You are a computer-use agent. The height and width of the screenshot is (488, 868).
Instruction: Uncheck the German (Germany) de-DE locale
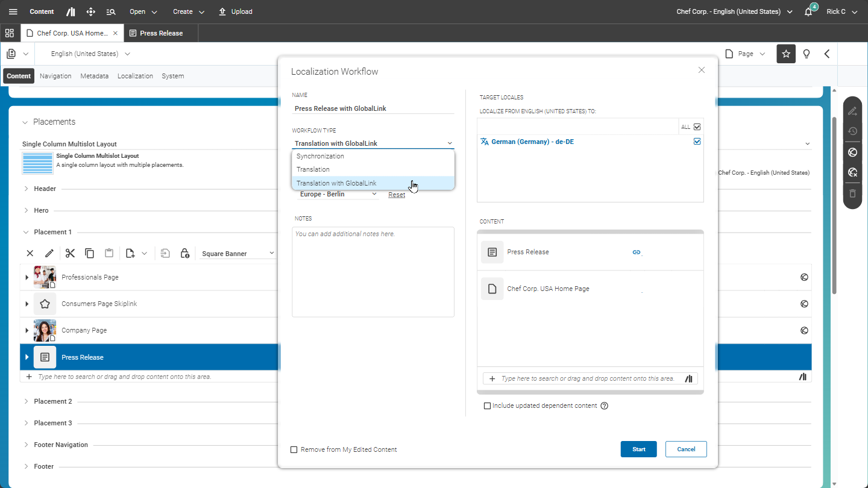[697, 142]
